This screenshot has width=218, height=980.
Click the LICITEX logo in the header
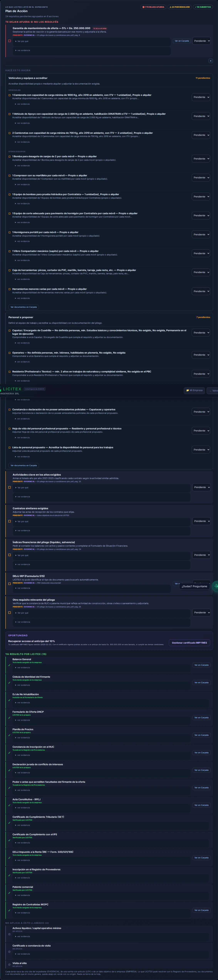click(x=11, y=389)
